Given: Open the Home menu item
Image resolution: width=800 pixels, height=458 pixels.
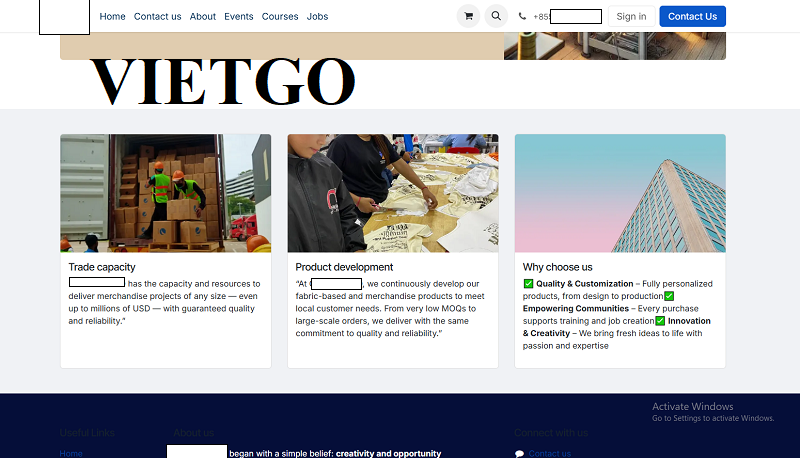Looking at the screenshot, I should pos(113,16).
